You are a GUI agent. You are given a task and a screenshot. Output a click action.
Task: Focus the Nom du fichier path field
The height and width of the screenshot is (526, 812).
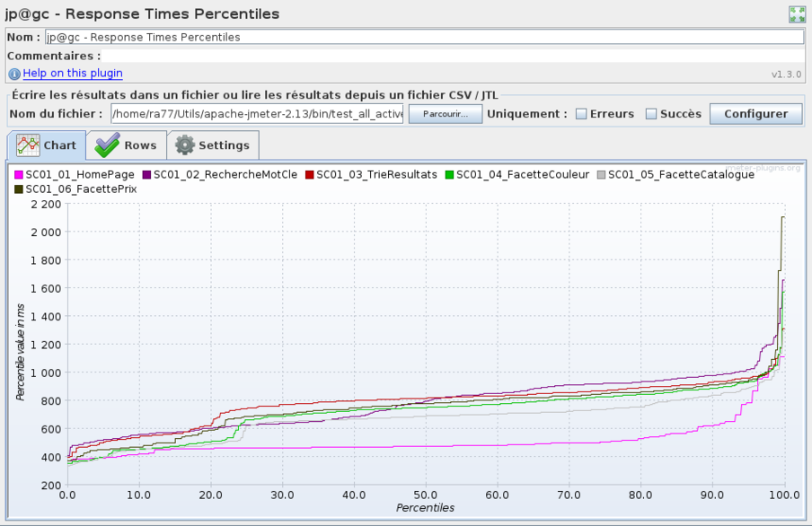pyautogui.click(x=257, y=114)
